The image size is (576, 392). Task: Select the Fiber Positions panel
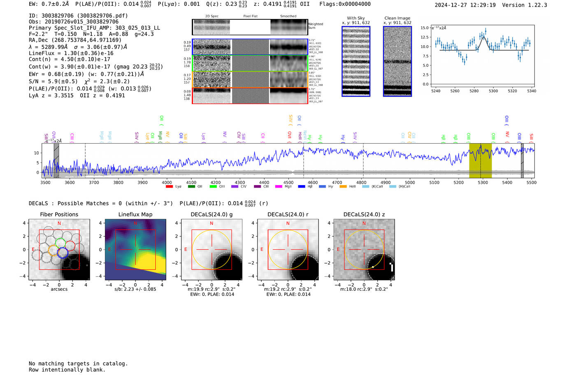(59, 250)
